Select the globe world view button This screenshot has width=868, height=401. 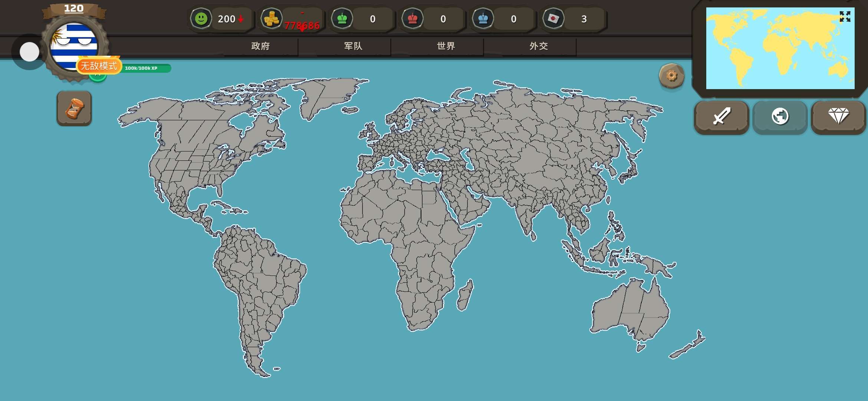click(x=780, y=117)
